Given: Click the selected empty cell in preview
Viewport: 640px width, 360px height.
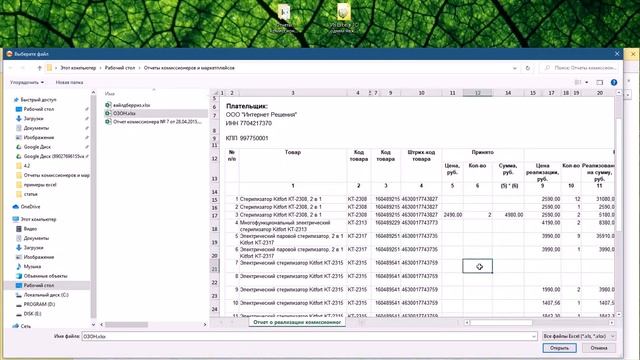Looking at the screenshot, I should tap(478, 266).
